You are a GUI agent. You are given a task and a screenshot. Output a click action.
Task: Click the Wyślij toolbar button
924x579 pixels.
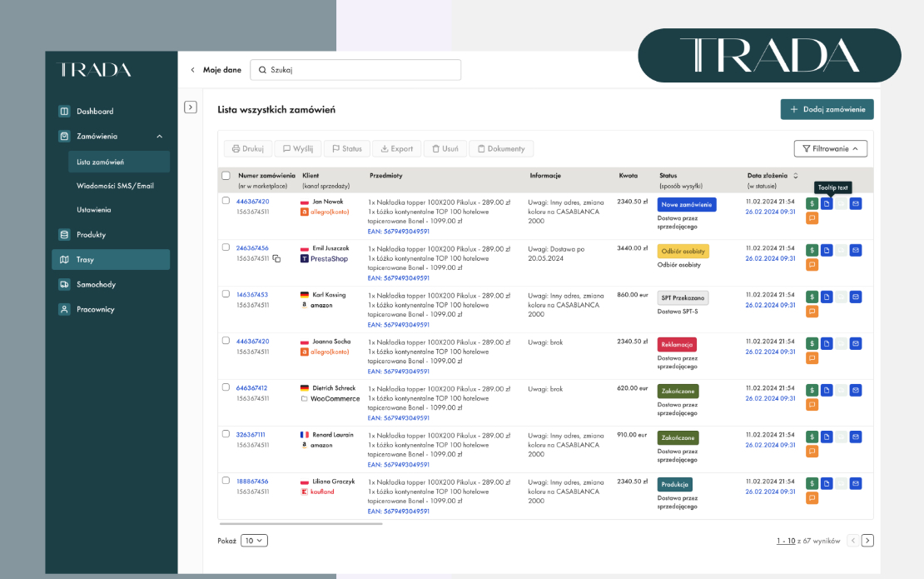point(297,148)
